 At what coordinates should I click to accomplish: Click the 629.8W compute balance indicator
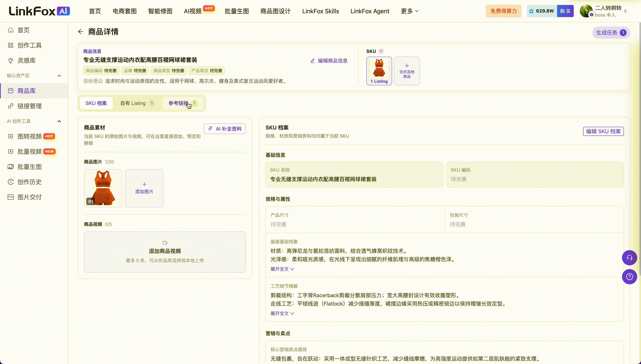pyautogui.click(x=542, y=11)
